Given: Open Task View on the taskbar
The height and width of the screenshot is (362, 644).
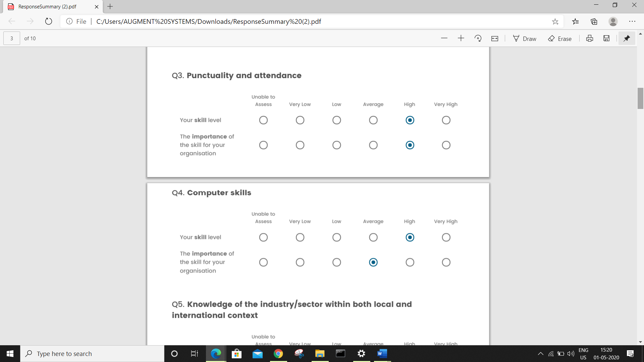Looking at the screenshot, I should coord(195,354).
